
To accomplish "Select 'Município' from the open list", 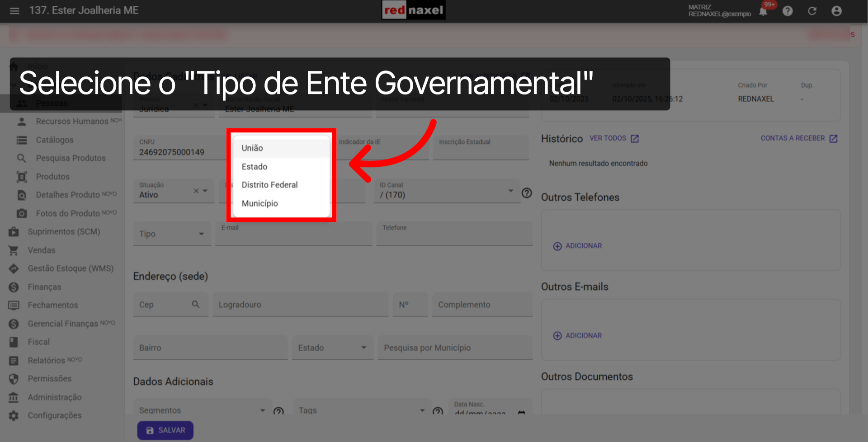I will 259,203.
